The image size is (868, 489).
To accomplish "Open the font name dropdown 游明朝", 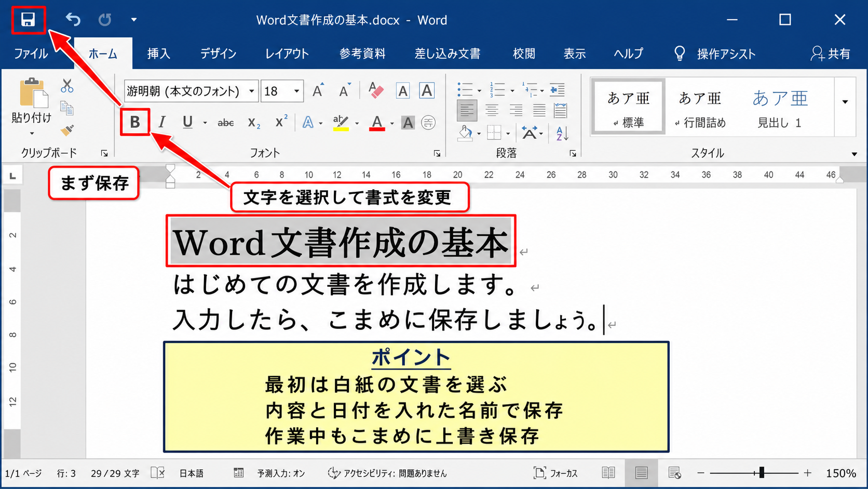I will coord(252,91).
